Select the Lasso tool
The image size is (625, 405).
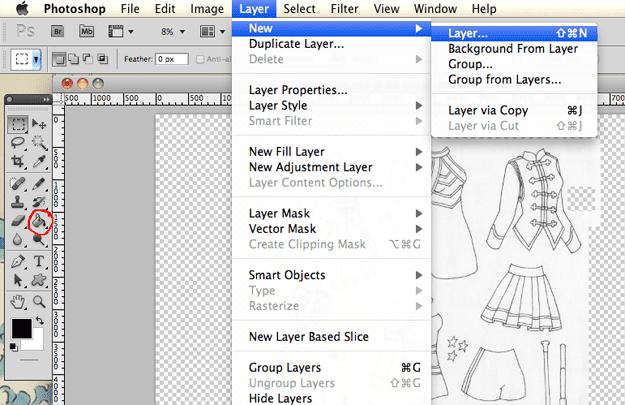coord(18,143)
